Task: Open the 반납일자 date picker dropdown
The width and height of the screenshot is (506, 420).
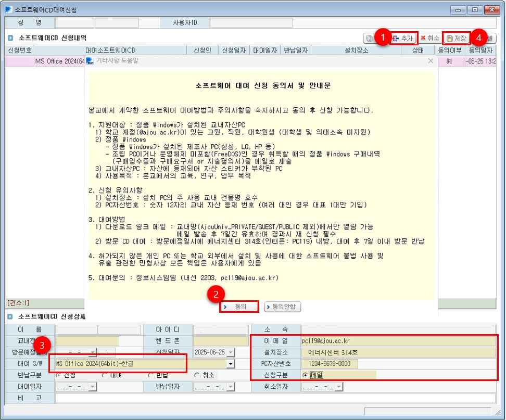Action: tap(231, 387)
